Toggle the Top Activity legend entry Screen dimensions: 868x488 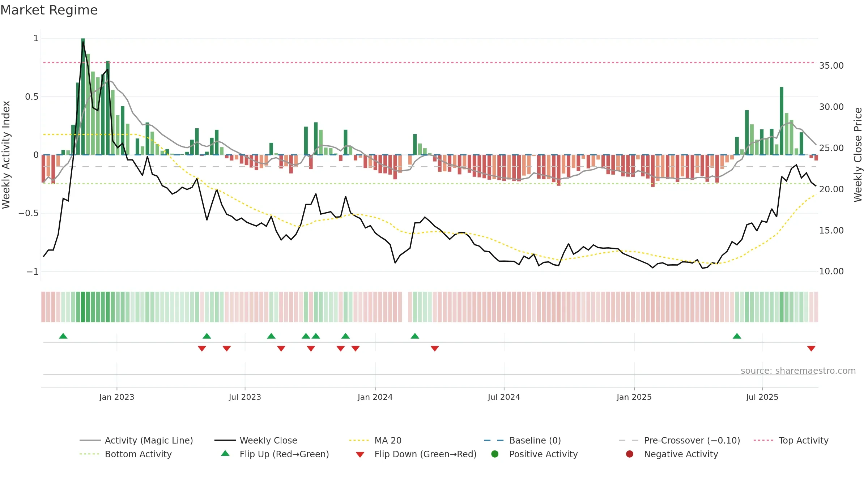[791, 440]
